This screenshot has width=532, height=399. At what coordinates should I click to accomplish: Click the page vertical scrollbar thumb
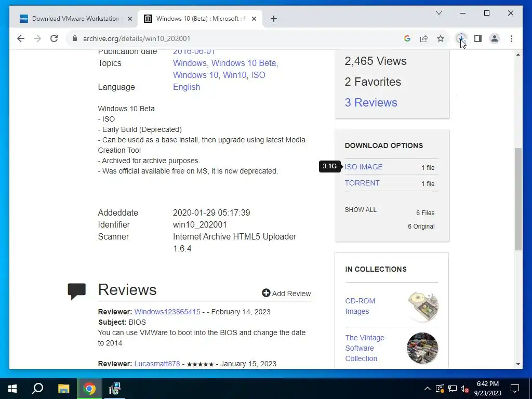pyautogui.click(x=518, y=199)
